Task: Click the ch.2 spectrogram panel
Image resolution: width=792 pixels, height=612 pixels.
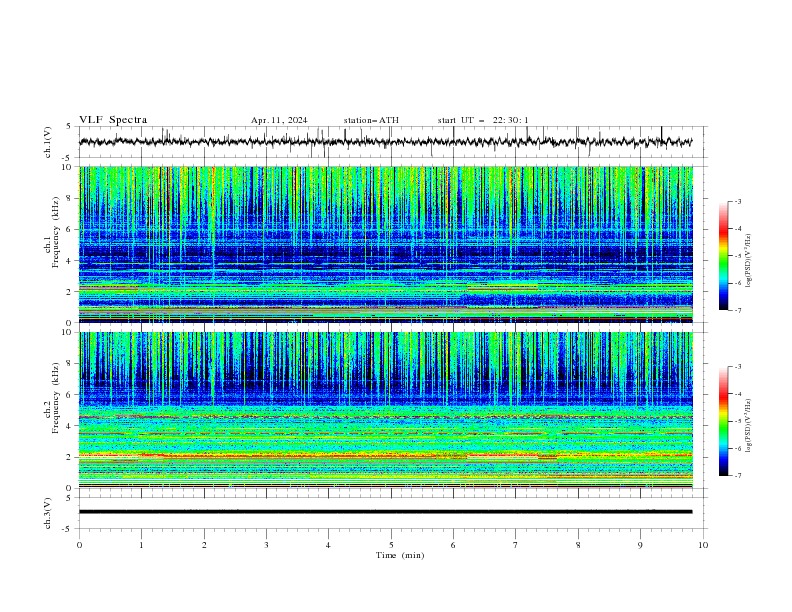Action: (386, 410)
